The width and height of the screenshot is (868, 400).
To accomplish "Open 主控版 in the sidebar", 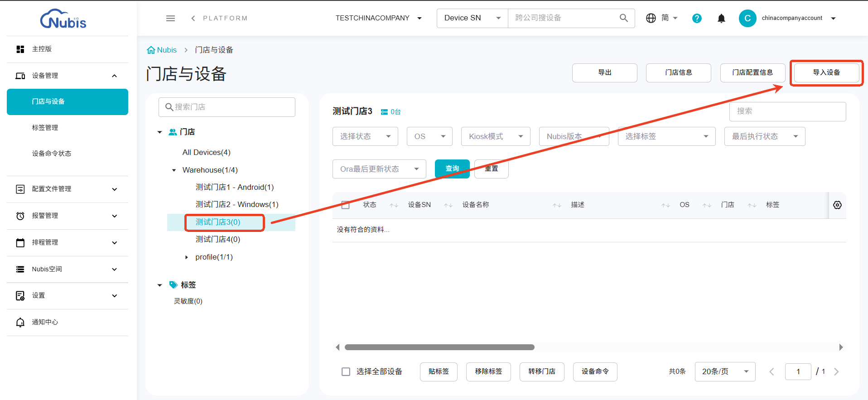I will (x=68, y=49).
